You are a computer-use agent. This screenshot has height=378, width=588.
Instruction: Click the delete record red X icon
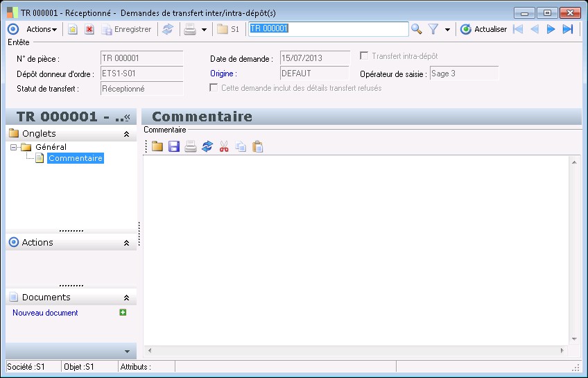(89, 29)
